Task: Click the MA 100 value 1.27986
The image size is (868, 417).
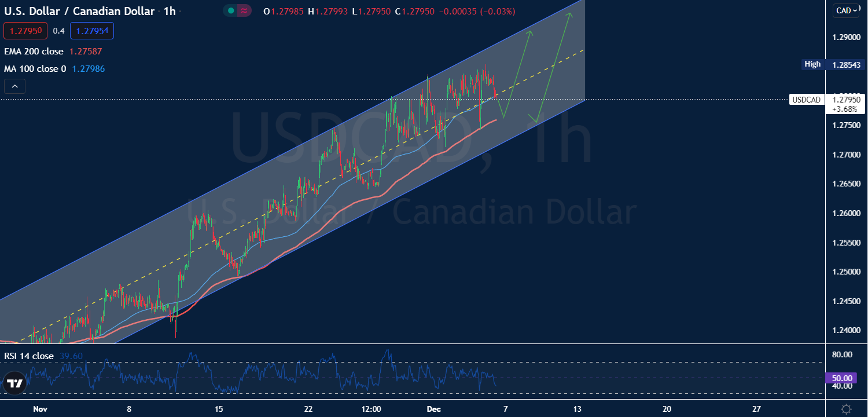Action: click(x=89, y=69)
